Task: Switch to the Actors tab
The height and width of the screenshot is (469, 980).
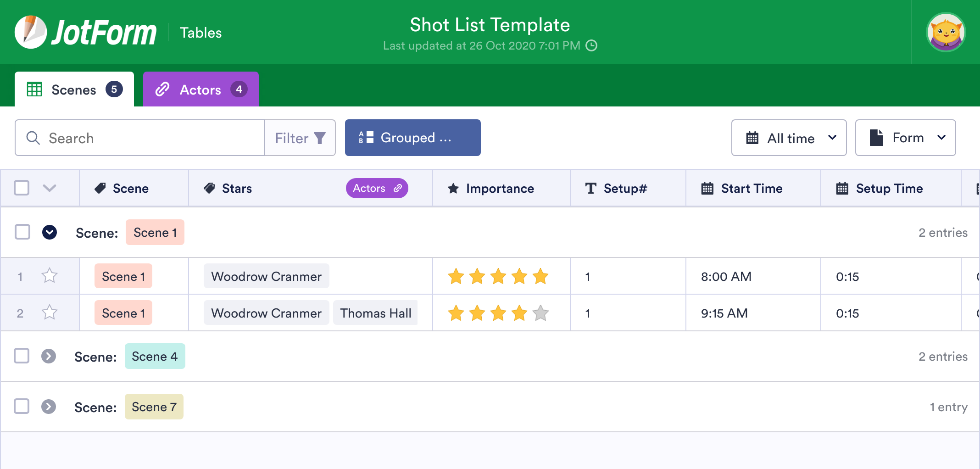Action: coord(200,89)
